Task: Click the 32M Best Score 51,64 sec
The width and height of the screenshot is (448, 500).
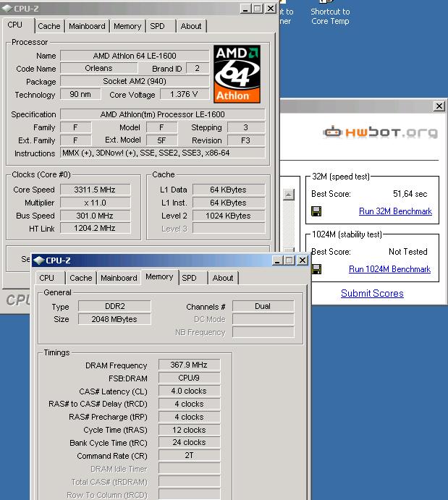Action: 410,194
